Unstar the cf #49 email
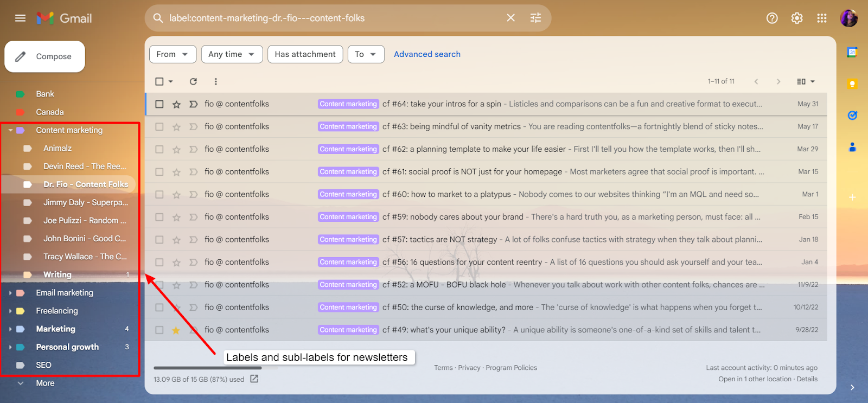Screen dimensions: 868x403 pos(176,330)
